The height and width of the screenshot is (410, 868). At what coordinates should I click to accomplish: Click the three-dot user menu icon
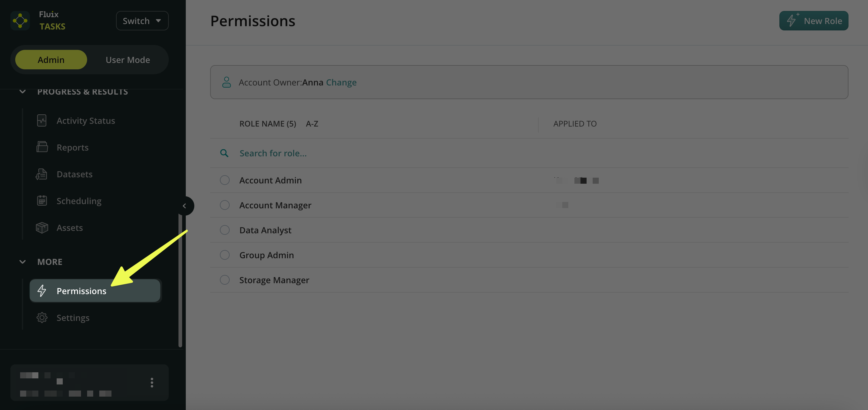point(152,382)
